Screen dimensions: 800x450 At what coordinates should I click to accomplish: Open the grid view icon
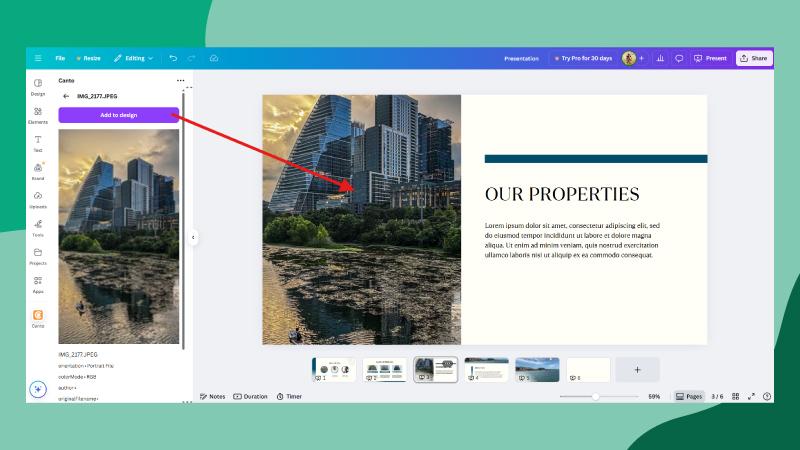(x=735, y=396)
